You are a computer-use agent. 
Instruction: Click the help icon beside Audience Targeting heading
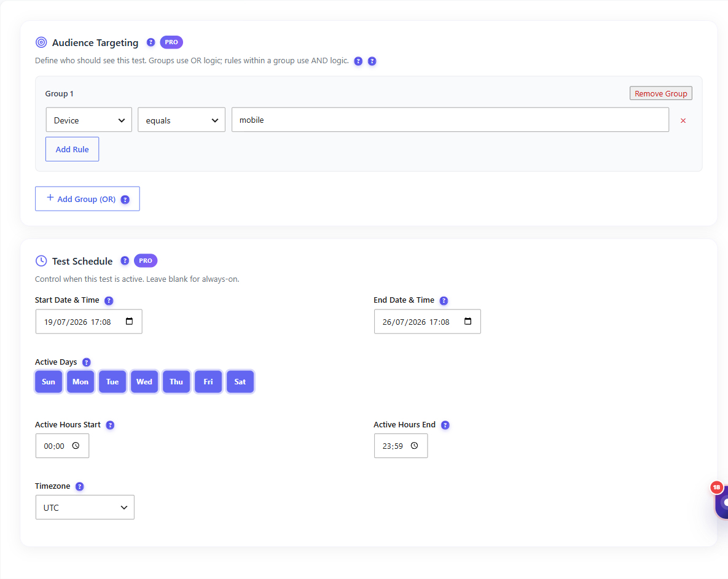(x=151, y=42)
